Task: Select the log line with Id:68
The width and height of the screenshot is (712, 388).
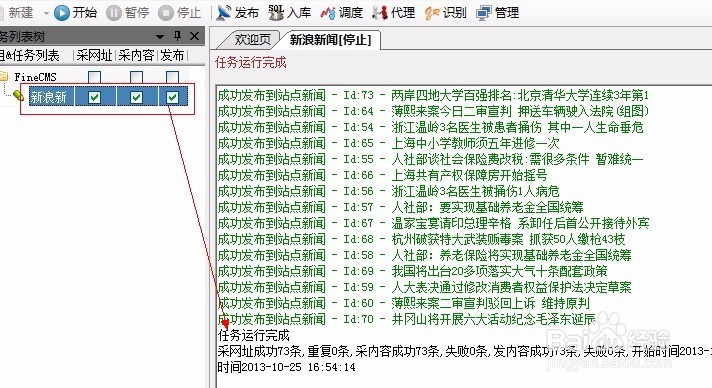Action: [421, 239]
